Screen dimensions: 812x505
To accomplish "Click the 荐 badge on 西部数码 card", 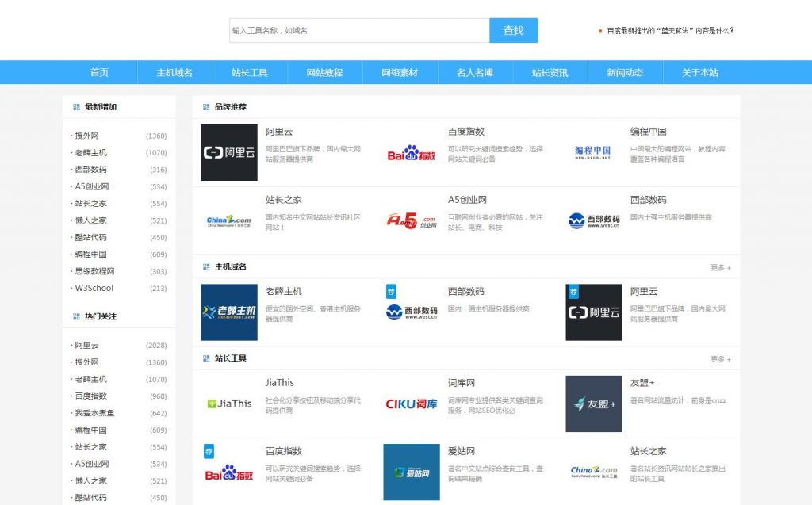I will (391, 291).
